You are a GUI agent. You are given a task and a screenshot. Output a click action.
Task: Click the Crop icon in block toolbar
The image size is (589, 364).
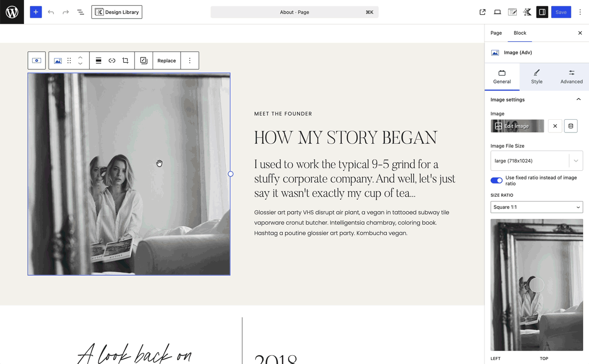pyautogui.click(x=125, y=60)
